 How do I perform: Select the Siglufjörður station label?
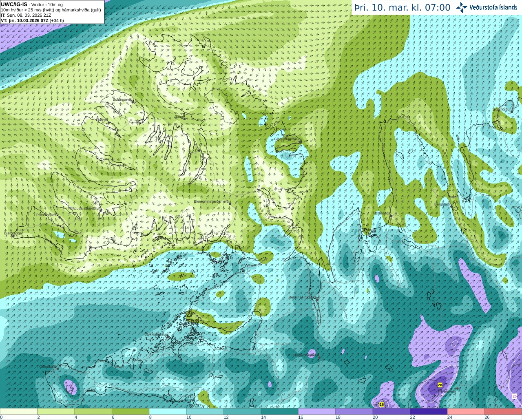coord(502,109)
